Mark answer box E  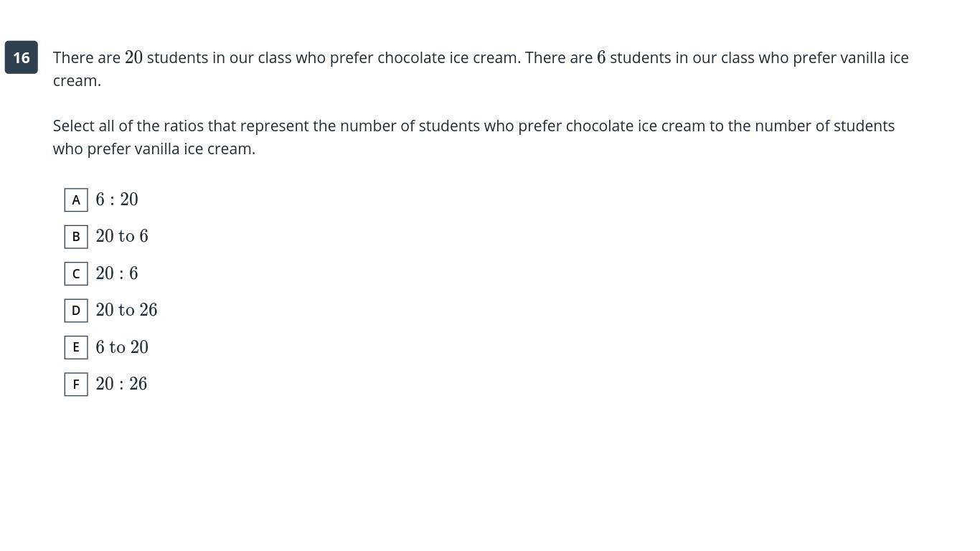coord(76,347)
